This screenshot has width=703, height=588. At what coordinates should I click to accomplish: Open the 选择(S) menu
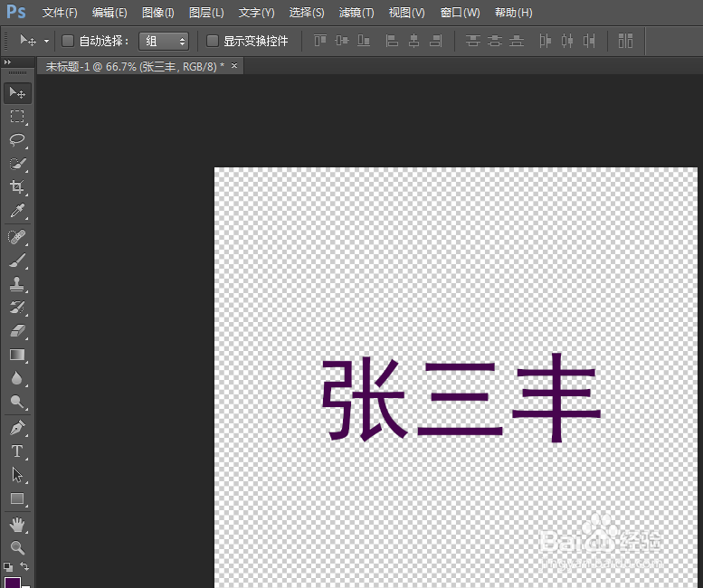click(x=306, y=13)
